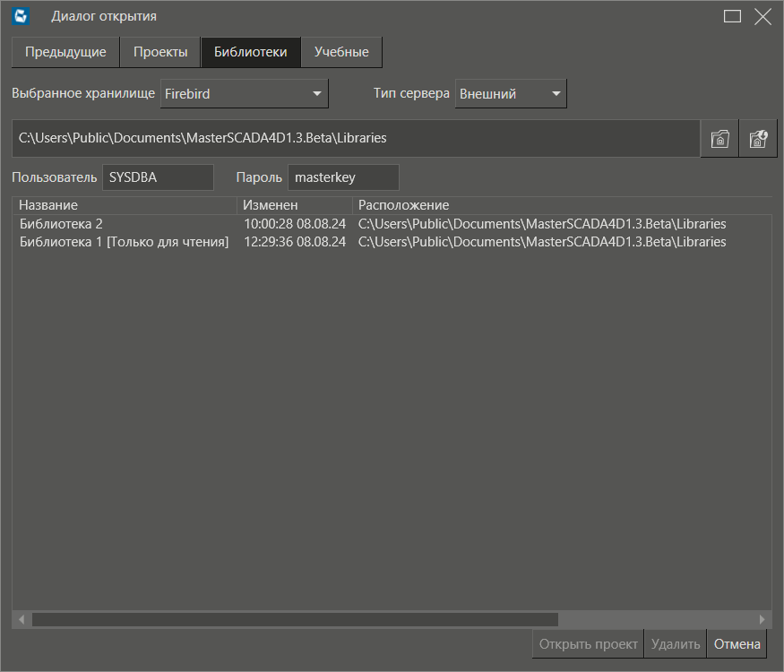This screenshot has height=672, width=784.
Task: Click the folder settings icon beside path field
Action: tap(758, 139)
